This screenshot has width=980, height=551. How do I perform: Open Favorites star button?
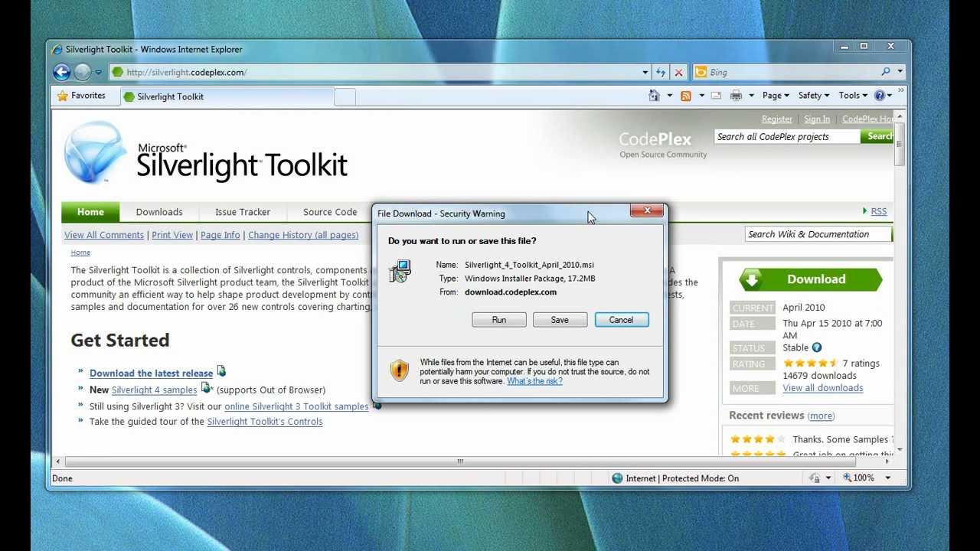[x=81, y=96]
